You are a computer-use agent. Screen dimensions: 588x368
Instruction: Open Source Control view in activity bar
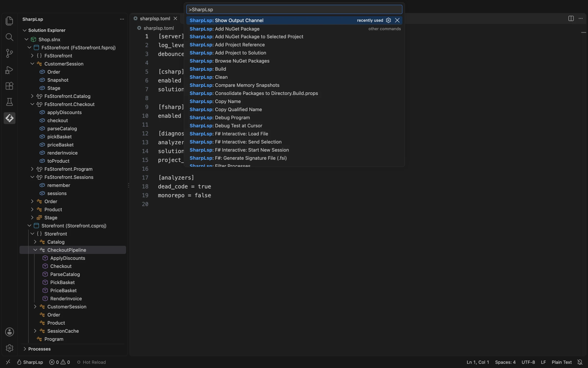click(9, 53)
